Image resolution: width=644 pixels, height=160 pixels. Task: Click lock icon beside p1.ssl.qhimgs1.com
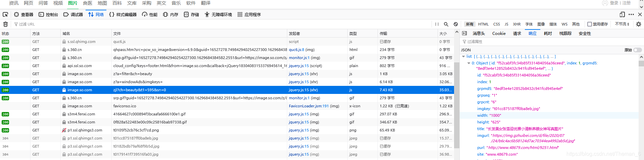click(64, 138)
